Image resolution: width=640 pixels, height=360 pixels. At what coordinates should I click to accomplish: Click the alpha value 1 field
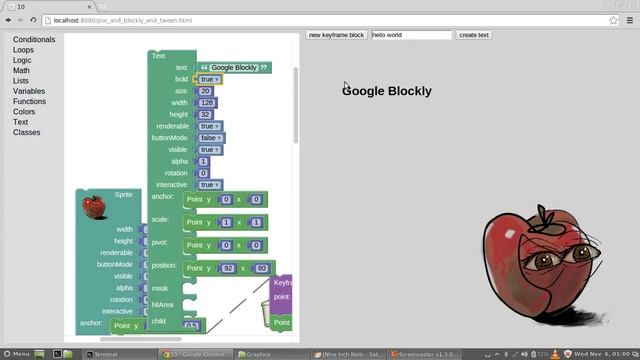coord(203,162)
